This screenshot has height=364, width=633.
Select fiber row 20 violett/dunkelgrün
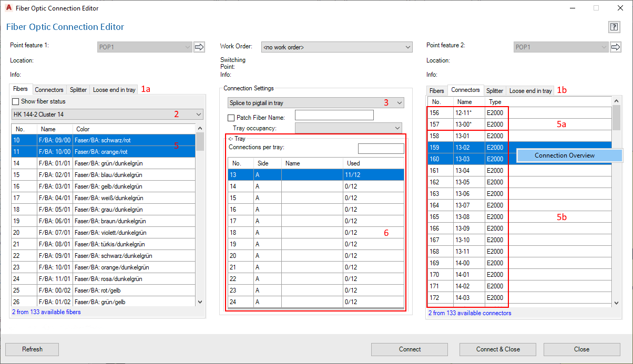(104, 233)
